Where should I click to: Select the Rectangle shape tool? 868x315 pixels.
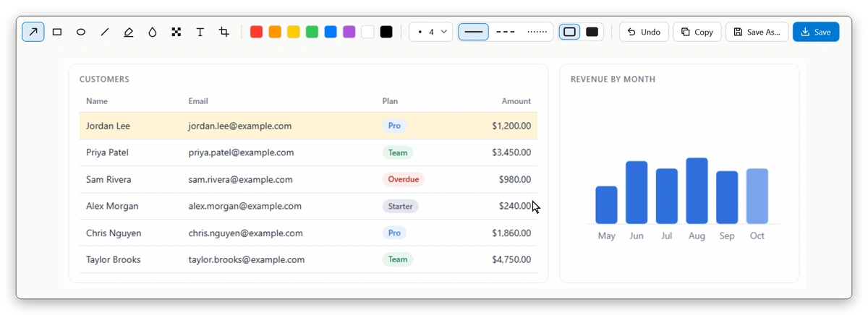[57, 32]
